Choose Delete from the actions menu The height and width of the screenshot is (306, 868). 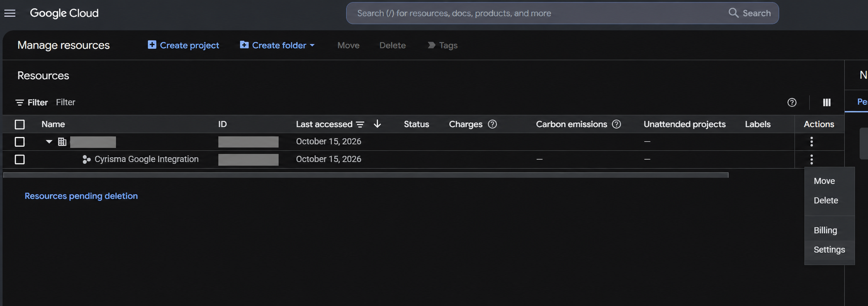[826, 200]
